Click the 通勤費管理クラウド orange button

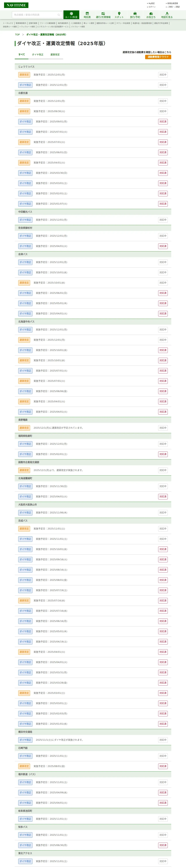(158, 57)
